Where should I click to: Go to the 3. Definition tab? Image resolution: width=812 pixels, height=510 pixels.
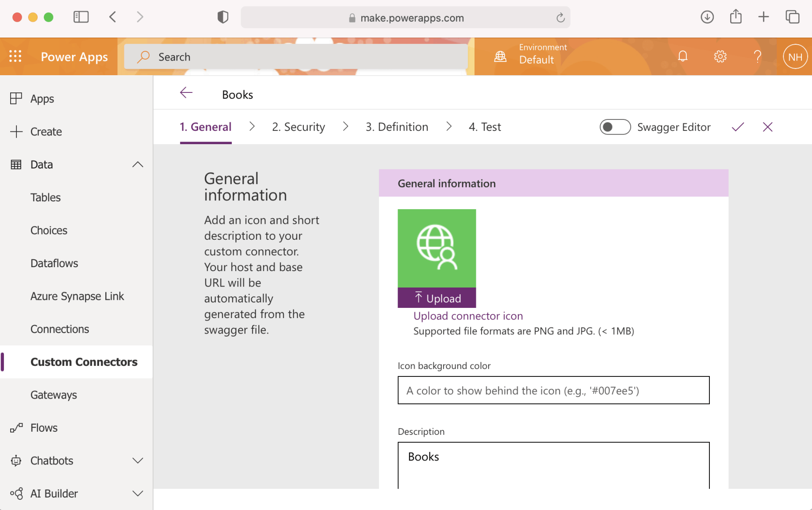click(x=396, y=127)
